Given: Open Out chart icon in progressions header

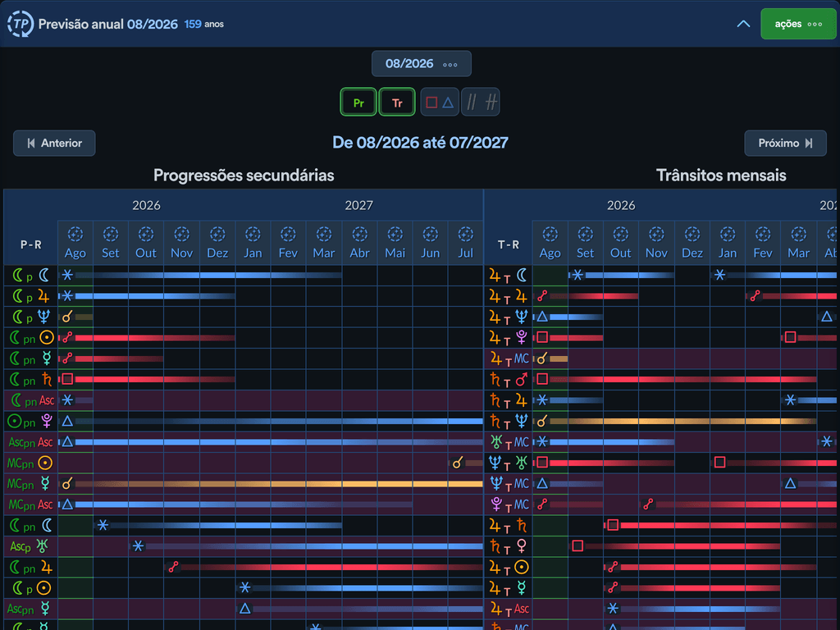Looking at the screenshot, I should coord(146,234).
